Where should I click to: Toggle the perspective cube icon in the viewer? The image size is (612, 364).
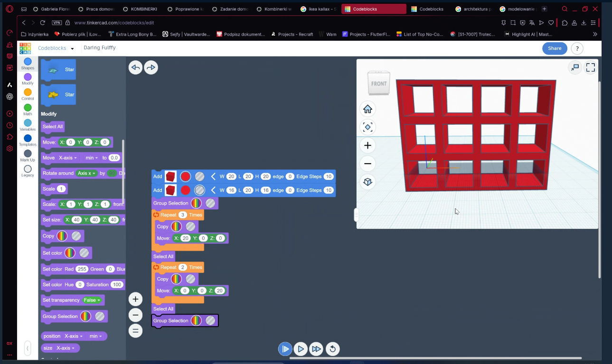click(367, 182)
